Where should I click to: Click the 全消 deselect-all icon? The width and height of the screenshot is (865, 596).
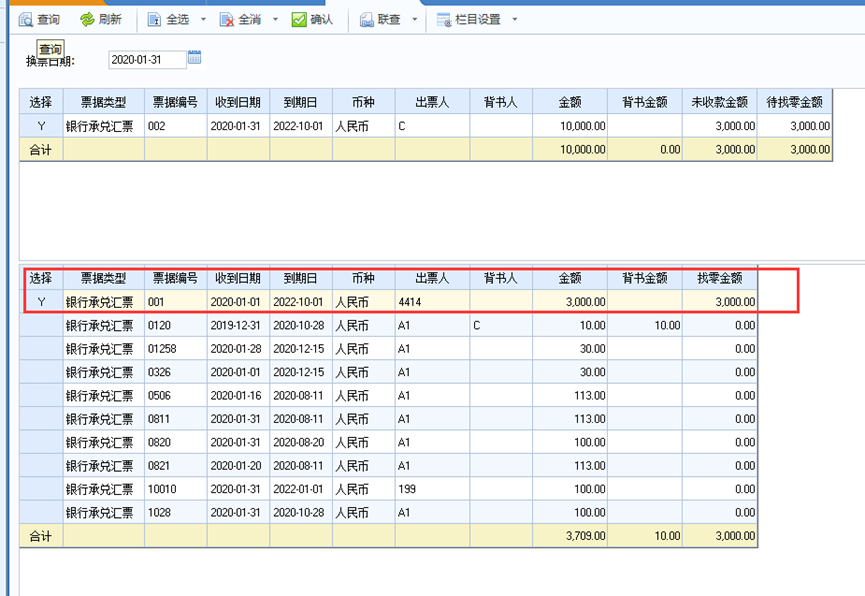[x=227, y=20]
